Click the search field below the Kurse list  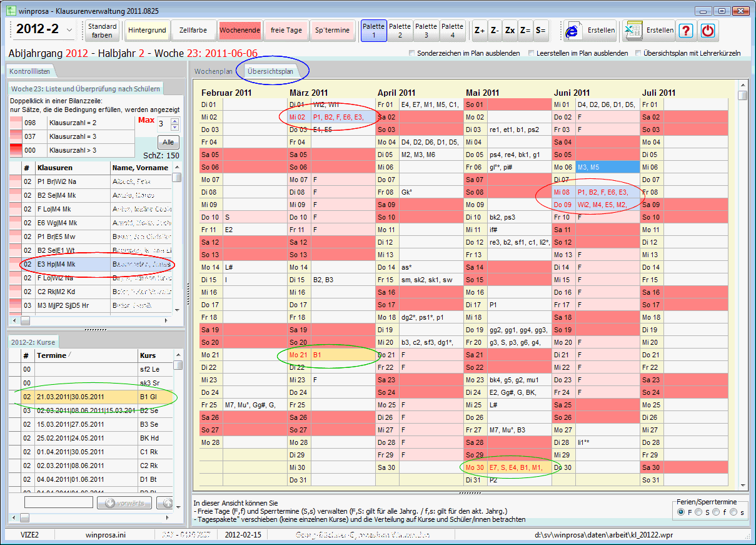click(x=59, y=502)
